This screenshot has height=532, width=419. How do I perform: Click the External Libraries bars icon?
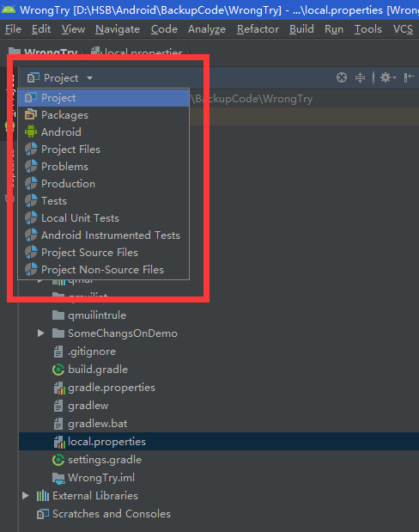(43, 496)
